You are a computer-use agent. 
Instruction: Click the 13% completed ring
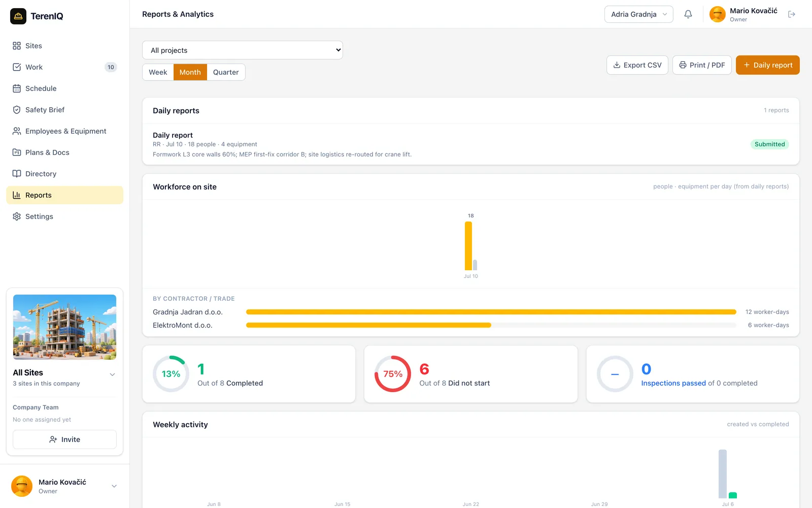(171, 374)
